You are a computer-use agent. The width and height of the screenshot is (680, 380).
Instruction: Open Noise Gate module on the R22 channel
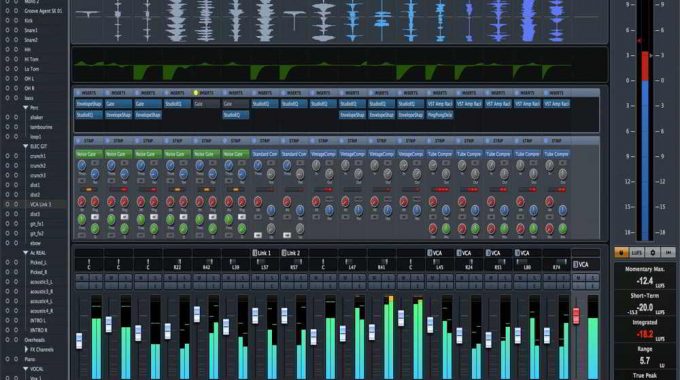(x=177, y=154)
